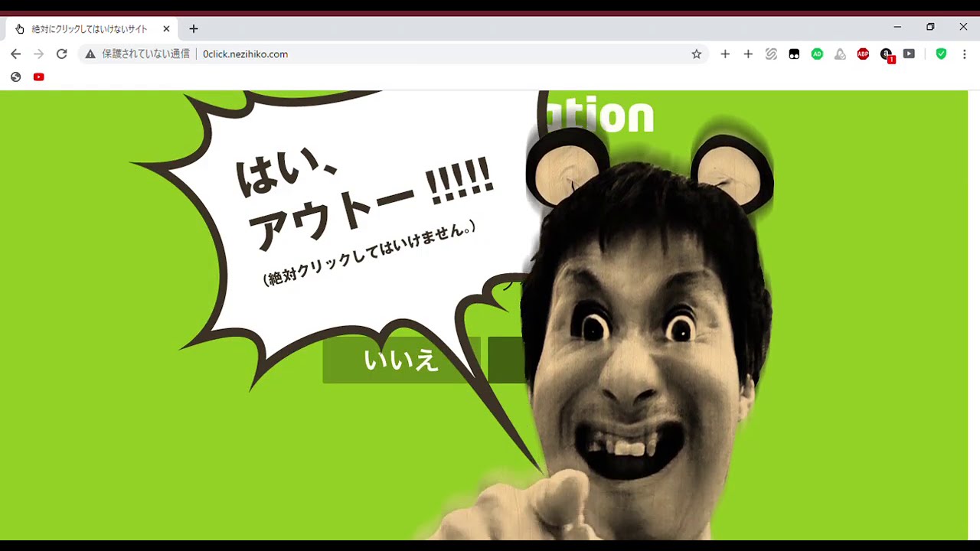980x551 pixels.
Task: Bookmark this page with the star icon
Action: point(696,54)
